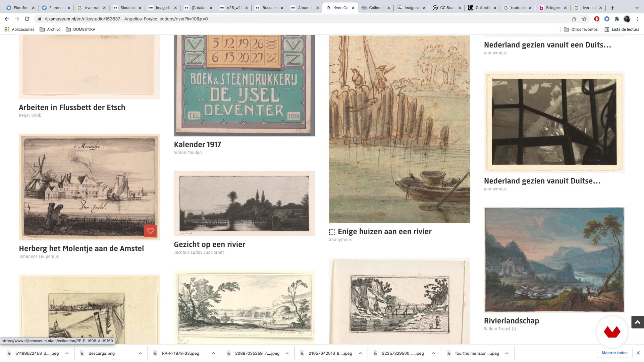
Task: Expand options for descarga.png download
Action: point(140,353)
